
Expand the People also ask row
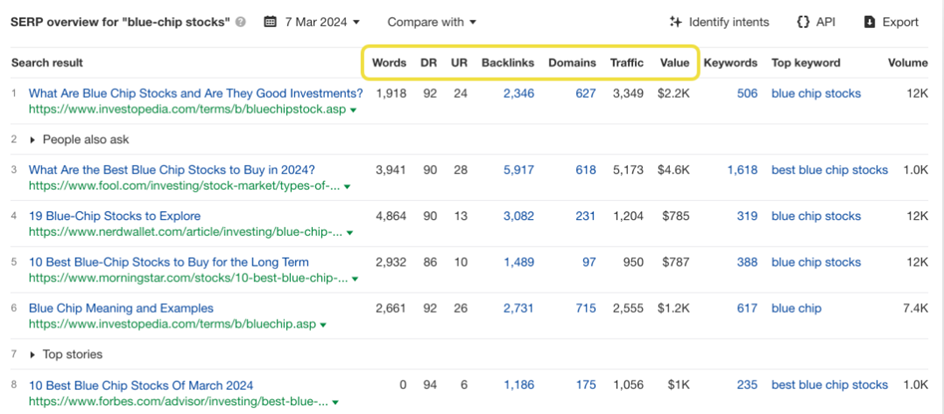point(79,140)
